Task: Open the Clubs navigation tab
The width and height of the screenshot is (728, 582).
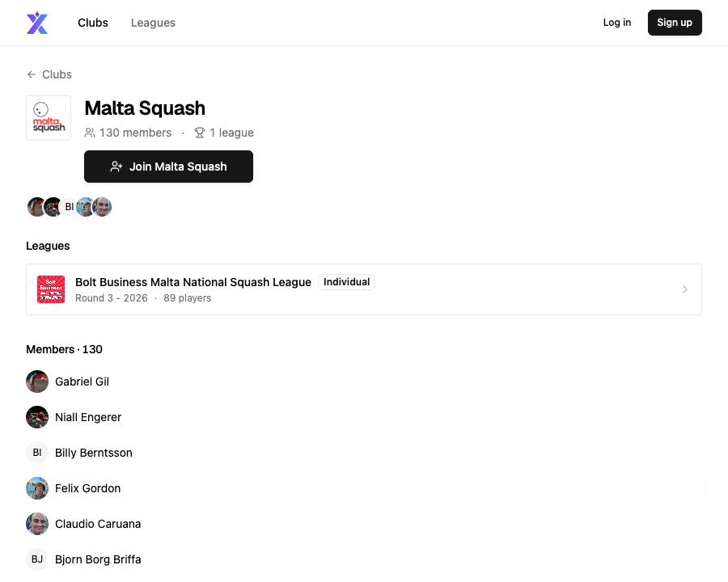Action: click(93, 23)
